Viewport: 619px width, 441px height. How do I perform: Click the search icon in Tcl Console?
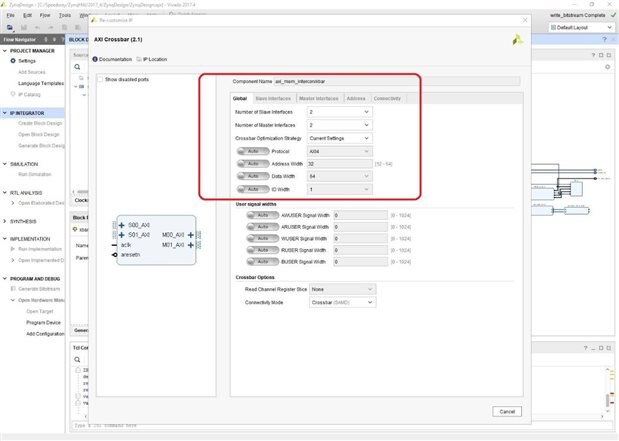tap(77, 359)
